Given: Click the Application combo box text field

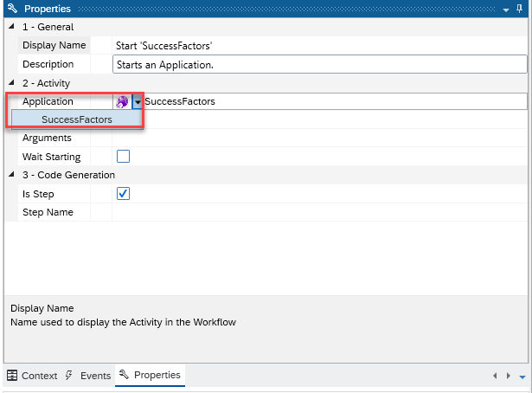Looking at the screenshot, I should [x=336, y=101].
